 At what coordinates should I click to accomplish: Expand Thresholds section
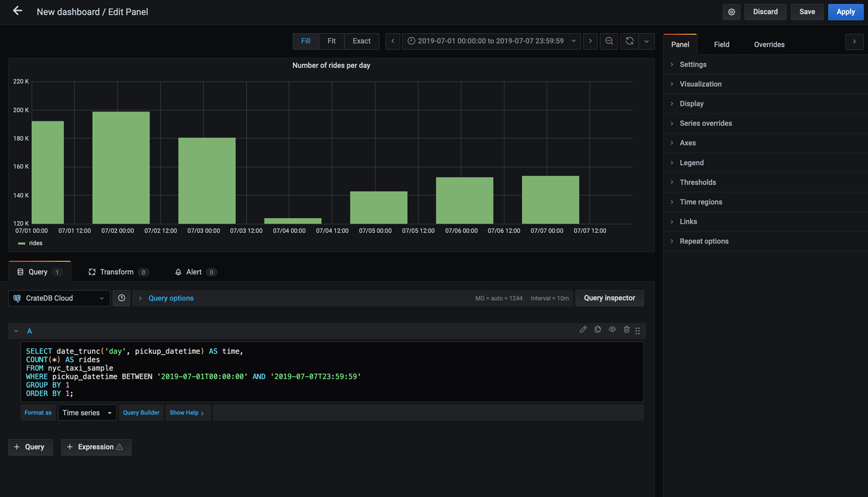pyautogui.click(x=766, y=182)
